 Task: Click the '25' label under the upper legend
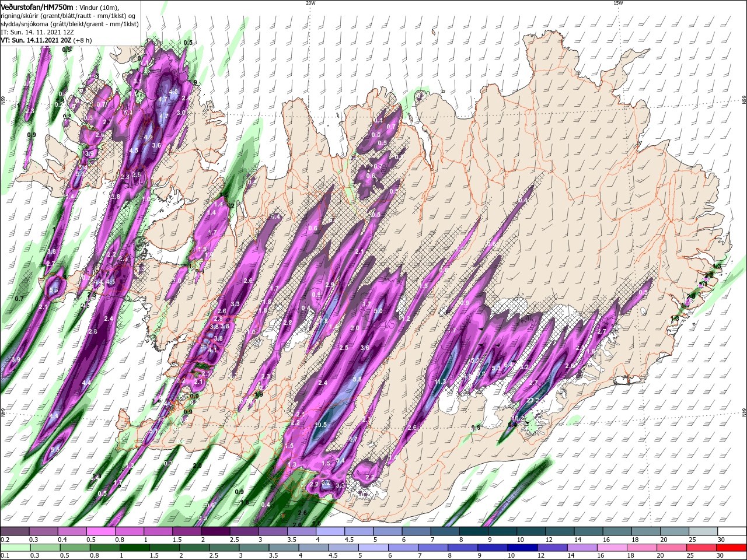[694, 540]
